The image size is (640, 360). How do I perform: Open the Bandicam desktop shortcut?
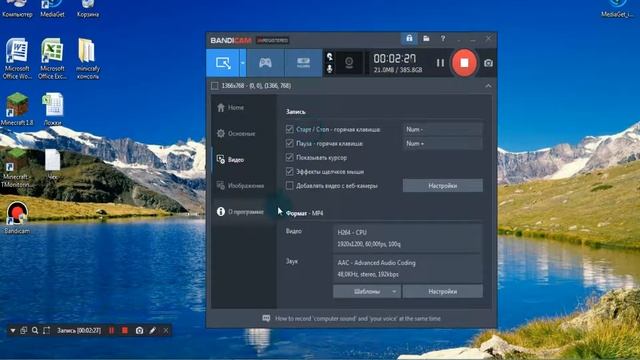(x=17, y=217)
